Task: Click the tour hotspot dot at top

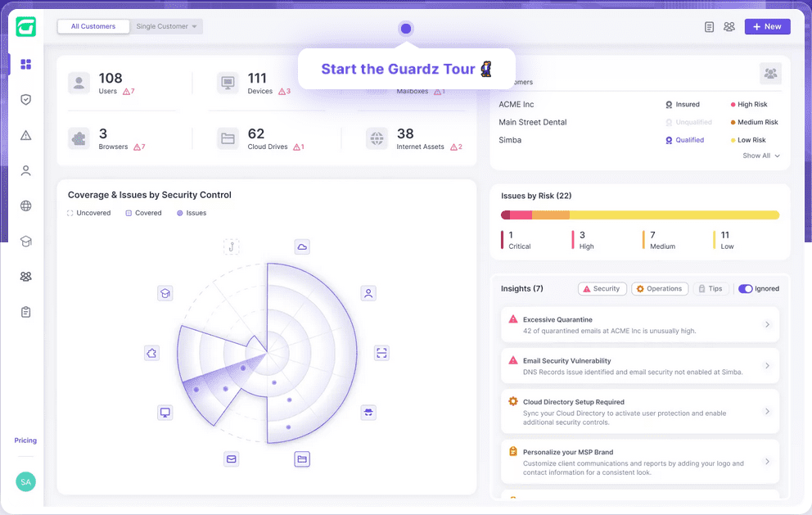Action: pyautogui.click(x=406, y=29)
